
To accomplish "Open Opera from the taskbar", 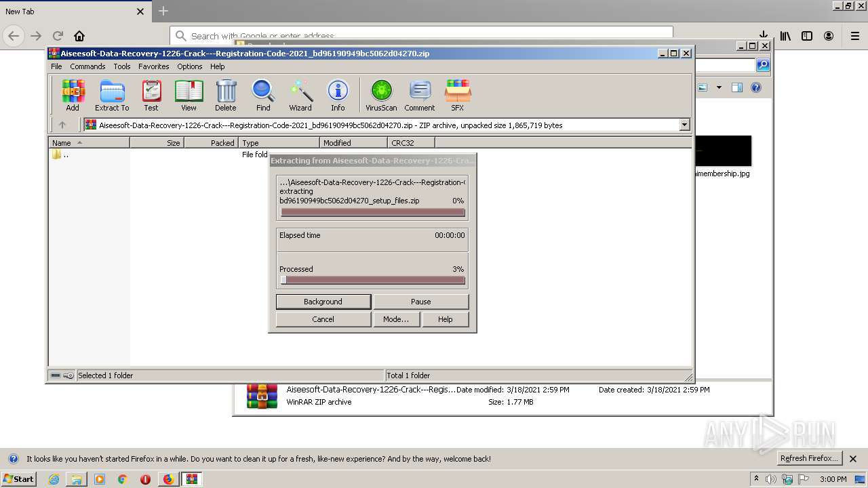I will [145, 479].
